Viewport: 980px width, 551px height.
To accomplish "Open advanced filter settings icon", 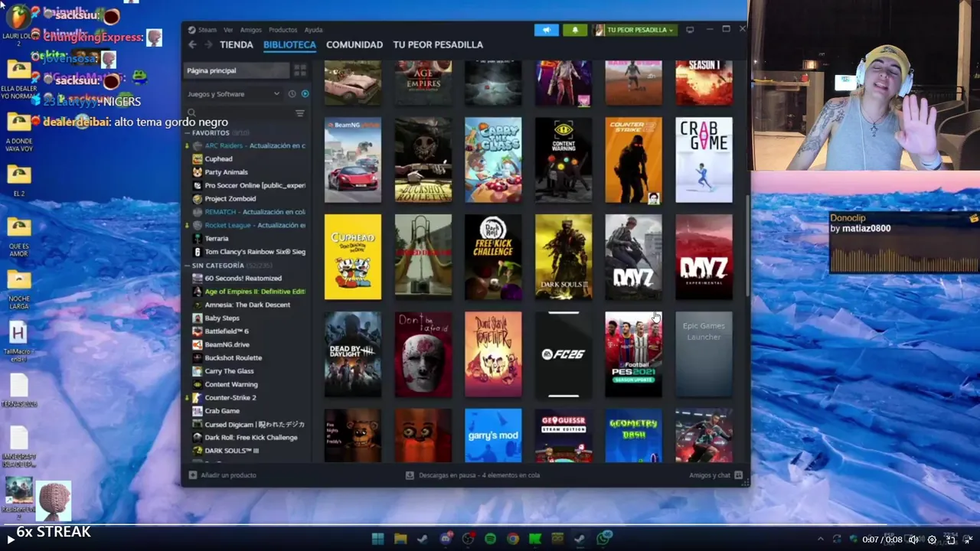I will click(x=300, y=113).
